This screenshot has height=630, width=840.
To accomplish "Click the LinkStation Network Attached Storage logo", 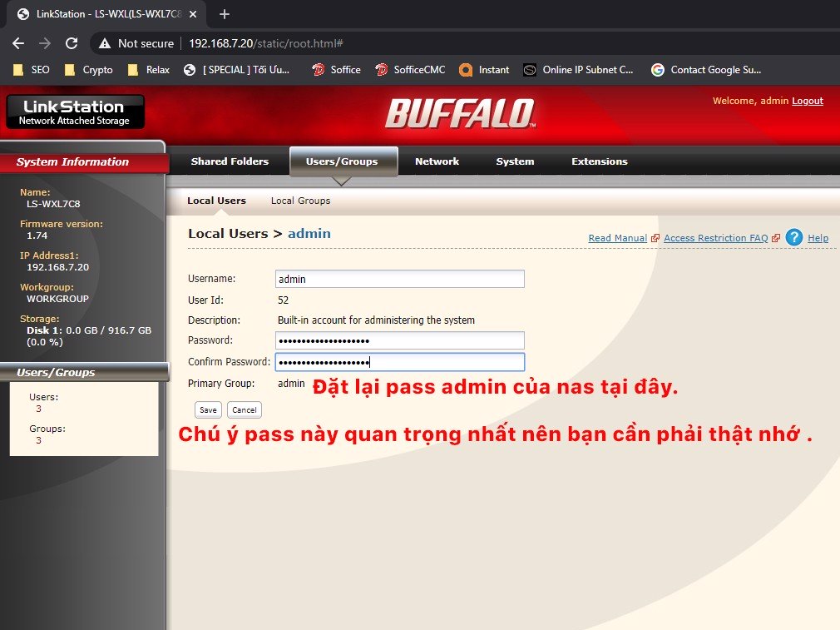I will [x=75, y=112].
